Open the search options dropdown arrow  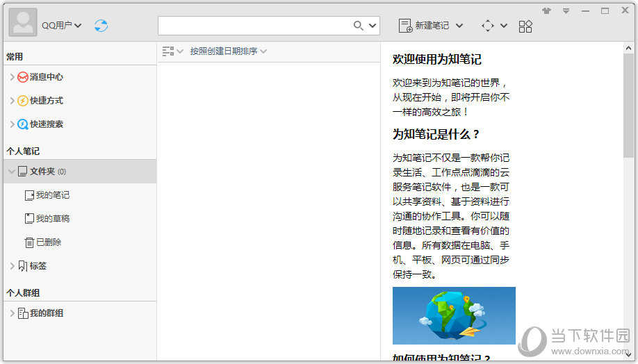pyautogui.click(x=373, y=26)
